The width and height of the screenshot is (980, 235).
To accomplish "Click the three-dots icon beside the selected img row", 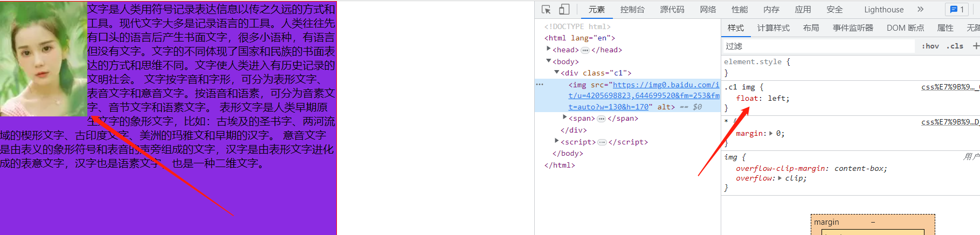I will (x=540, y=84).
